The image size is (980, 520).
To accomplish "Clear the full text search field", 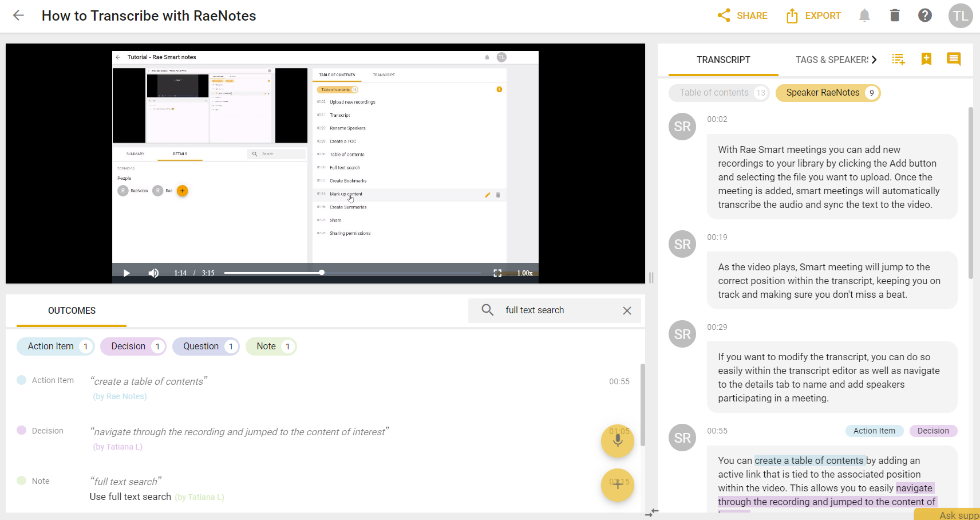I will pyautogui.click(x=627, y=310).
